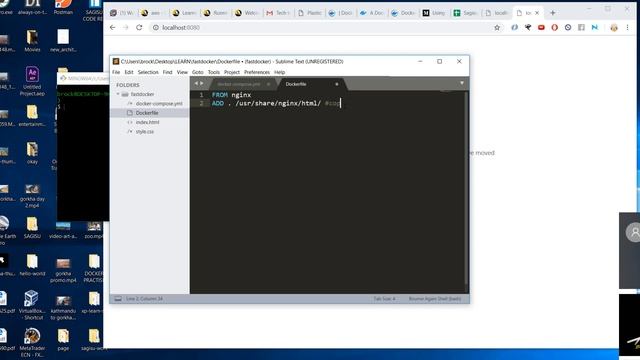Open the View menu in Sublime Text
640x360 pixels.
(182, 72)
